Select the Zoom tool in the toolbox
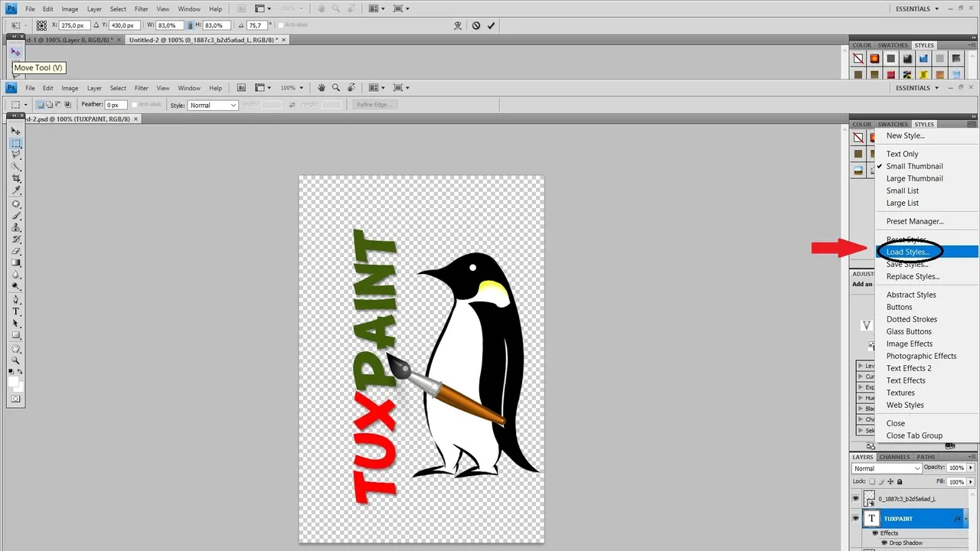980x551 pixels. pyautogui.click(x=16, y=360)
